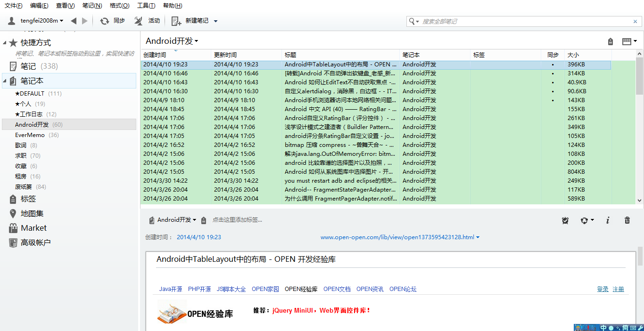Select the EverMemo notebook
Viewport: 644px width, 331px height.
click(37, 135)
